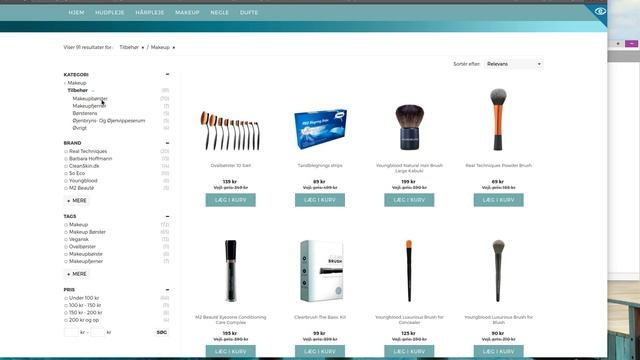The image size is (640, 360).
Task: Open the DUFTE menu item
Action: coord(249,13)
